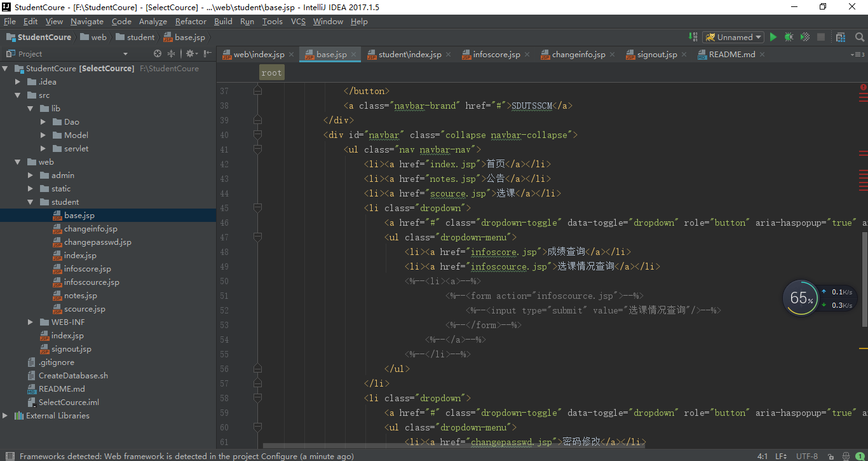Click the Make Project build icon
868x461 pixels.
coord(692,37)
